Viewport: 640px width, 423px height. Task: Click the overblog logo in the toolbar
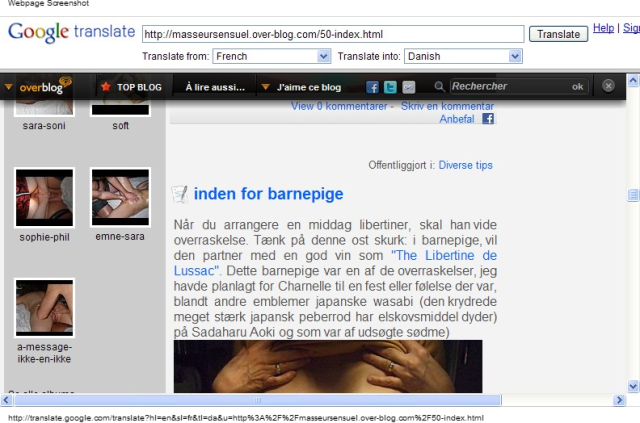(46, 86)
